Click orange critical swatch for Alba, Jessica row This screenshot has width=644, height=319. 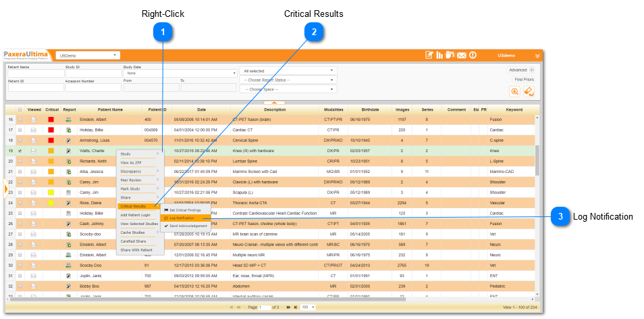51,172
